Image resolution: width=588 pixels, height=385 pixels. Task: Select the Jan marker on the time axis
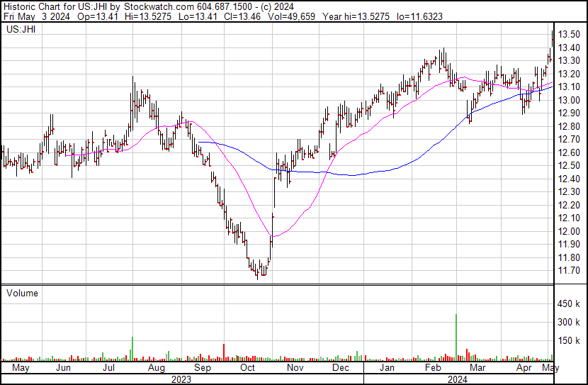click(387, 368)
